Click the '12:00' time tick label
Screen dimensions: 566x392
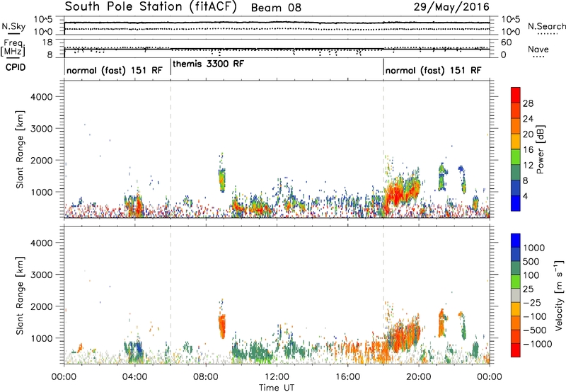pyautogui.click(x=277, y=377)
